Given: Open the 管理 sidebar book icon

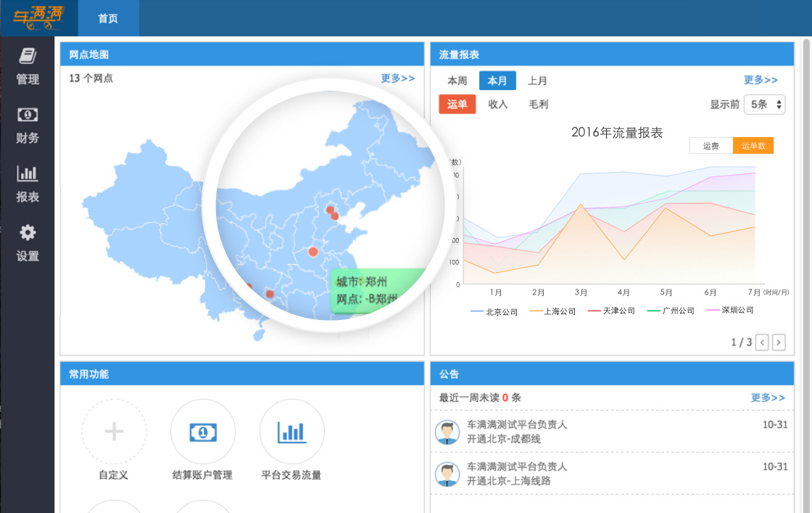Looking at the screenshot, I should point(28,57).
